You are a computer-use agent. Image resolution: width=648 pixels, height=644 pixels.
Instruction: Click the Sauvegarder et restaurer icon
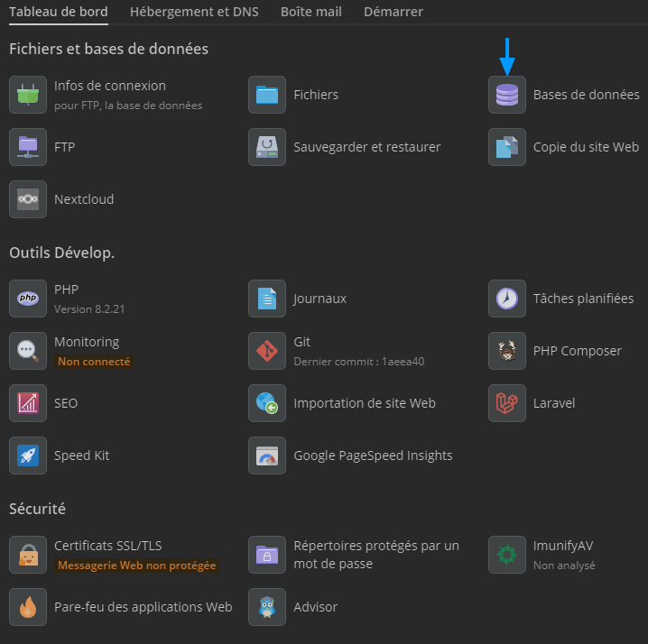coord(267,147)
